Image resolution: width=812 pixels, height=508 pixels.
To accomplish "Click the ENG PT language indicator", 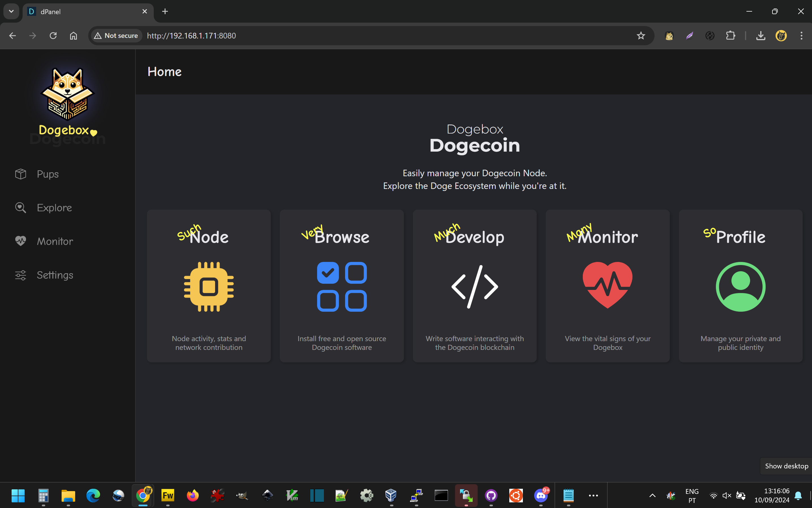I will point(692,496).
